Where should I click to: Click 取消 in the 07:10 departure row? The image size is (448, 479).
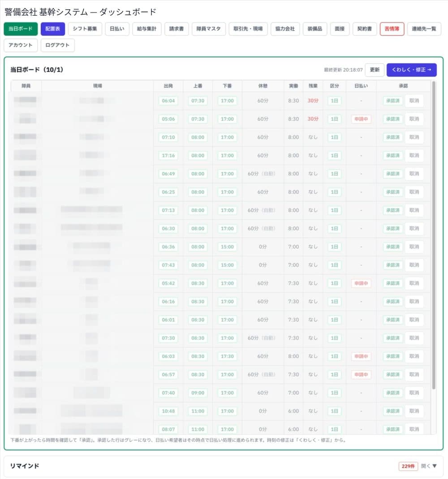click(414, 137)
